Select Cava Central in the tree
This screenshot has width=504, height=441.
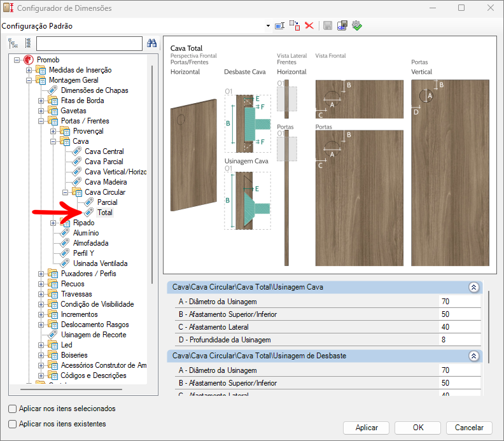104,151
